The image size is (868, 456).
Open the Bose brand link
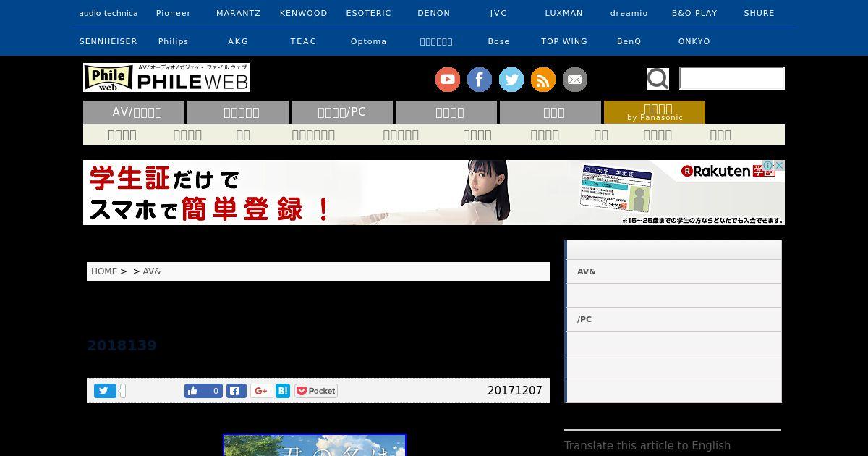[499, 41]
